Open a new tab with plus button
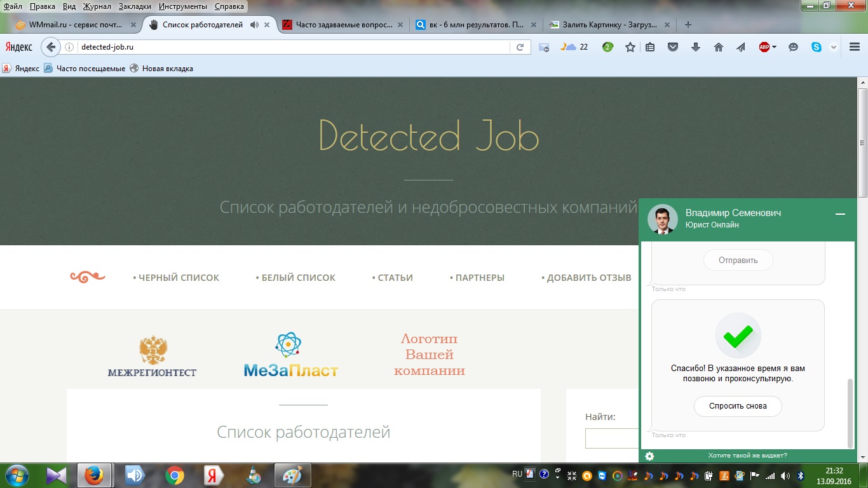The image size is (868, 488). [x=688, y=25]
